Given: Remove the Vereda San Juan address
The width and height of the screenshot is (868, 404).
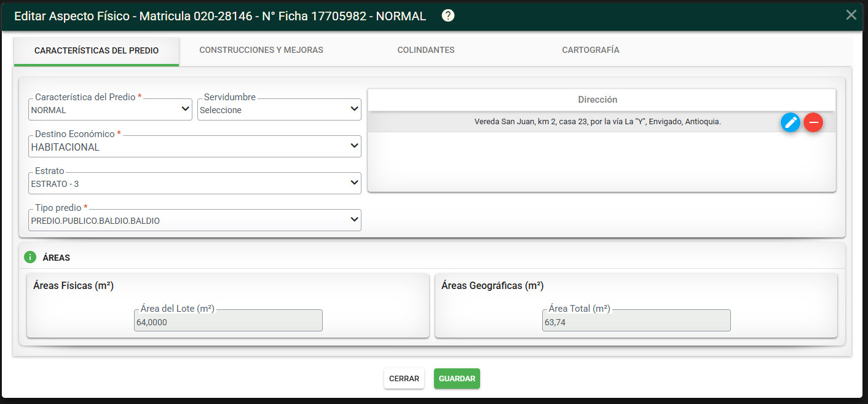Looking at the screenshot, I should [813, 122].
